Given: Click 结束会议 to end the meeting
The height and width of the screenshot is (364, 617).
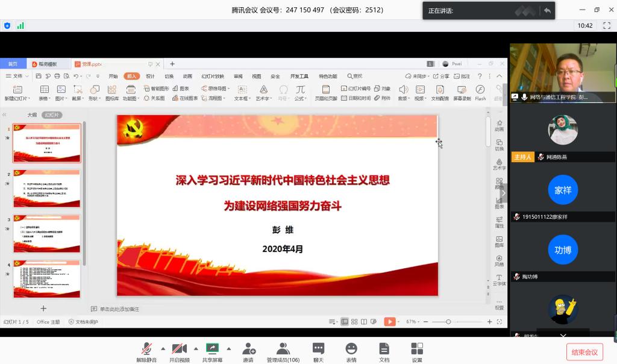Looking at the screenshot, I should coord(584,352).
